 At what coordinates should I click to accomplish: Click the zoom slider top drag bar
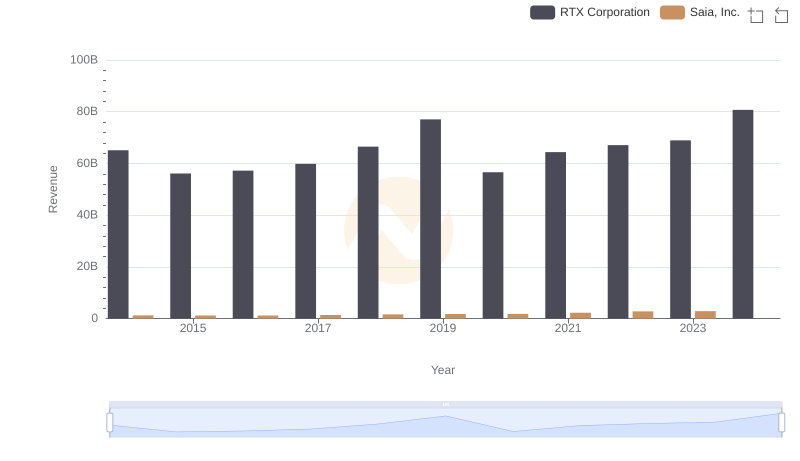pos(445,404)
